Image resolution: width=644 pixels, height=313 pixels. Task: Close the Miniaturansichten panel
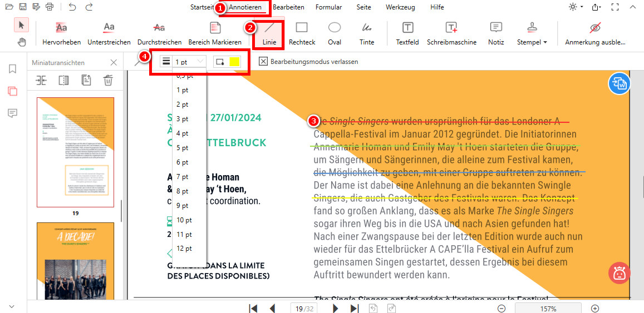[114, 62]
